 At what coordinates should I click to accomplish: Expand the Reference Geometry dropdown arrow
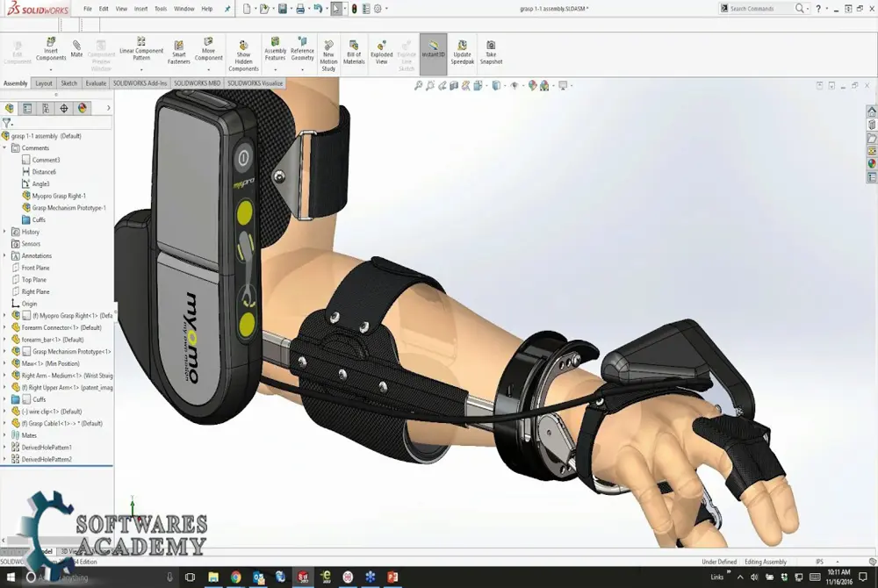tap(302, 70)
